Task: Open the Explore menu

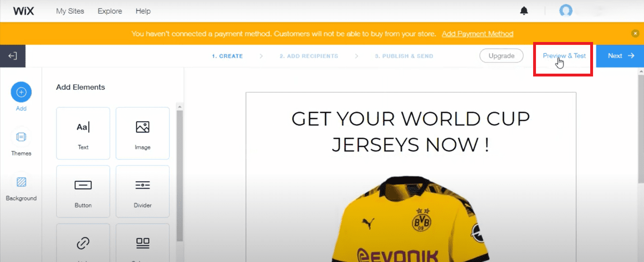Action: click(x=110, y=11)
